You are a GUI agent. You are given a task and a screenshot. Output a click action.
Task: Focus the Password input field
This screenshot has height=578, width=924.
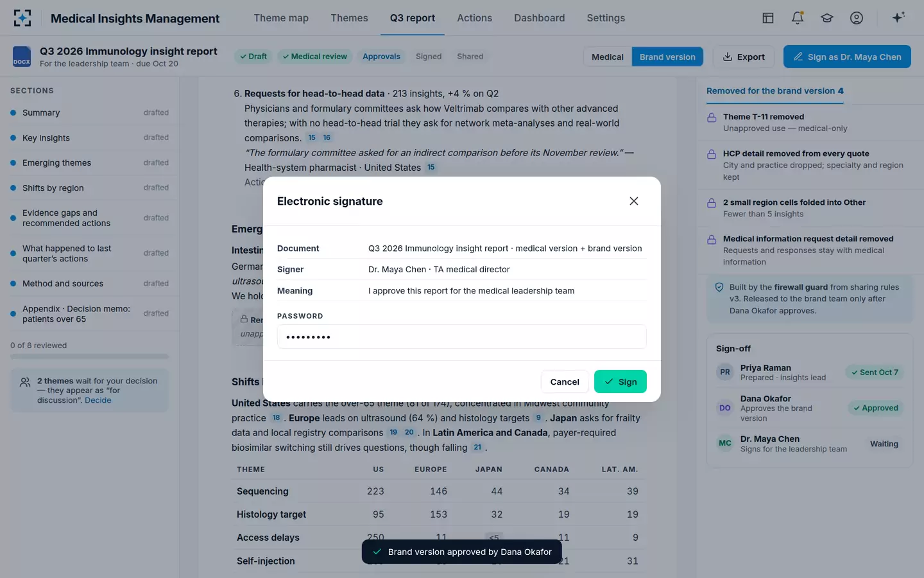point(462,337)
